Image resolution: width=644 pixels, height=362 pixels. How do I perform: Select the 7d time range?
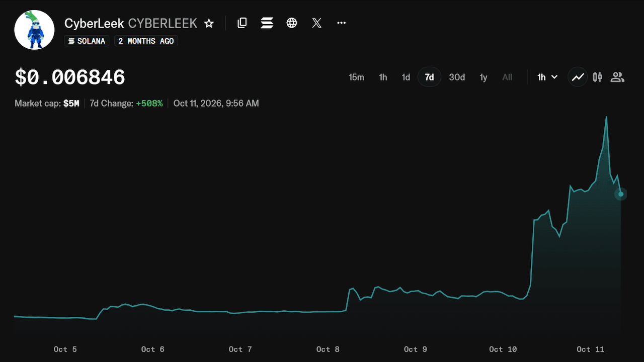pyautogui.click(x=429, y=77)
